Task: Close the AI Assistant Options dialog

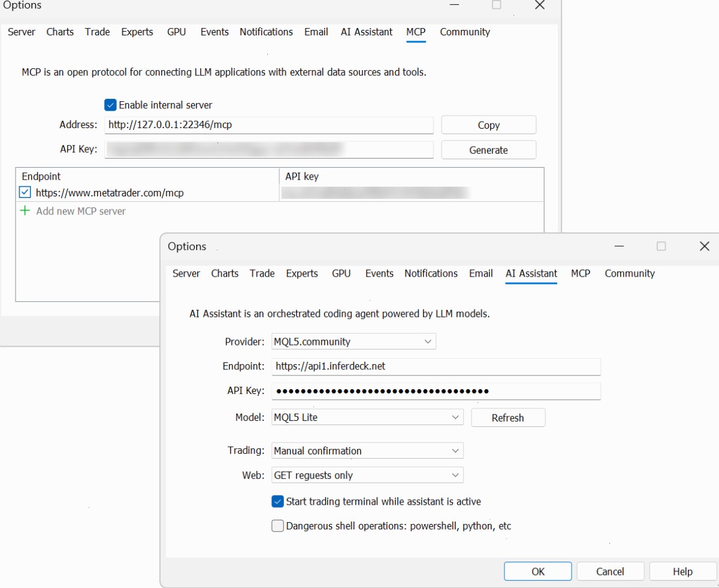Action: 705,246
